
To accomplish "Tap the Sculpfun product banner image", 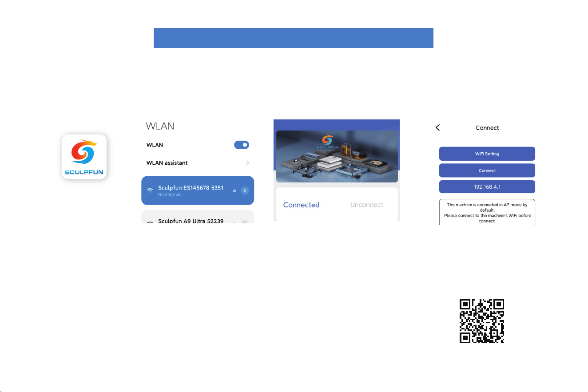I will (x=337, y=156).
